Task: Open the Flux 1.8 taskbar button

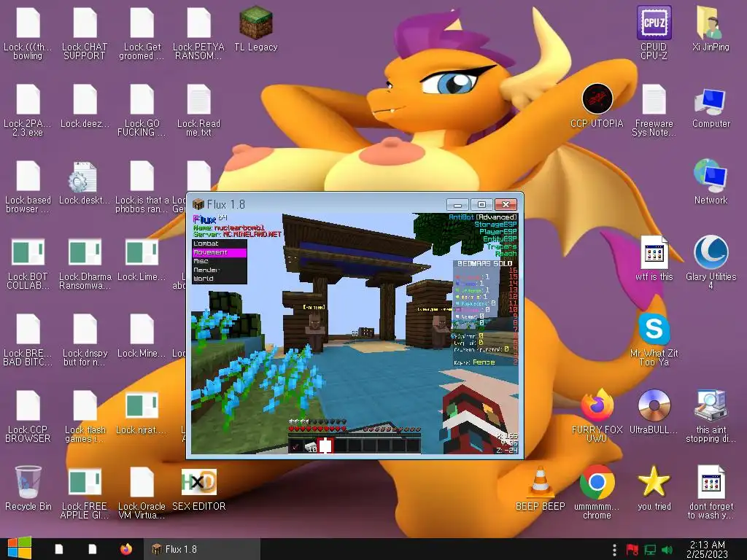Action: click(x=201, y=549)
